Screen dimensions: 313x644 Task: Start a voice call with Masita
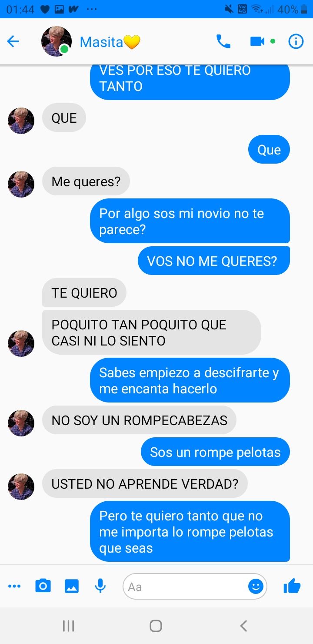point(223,42)
